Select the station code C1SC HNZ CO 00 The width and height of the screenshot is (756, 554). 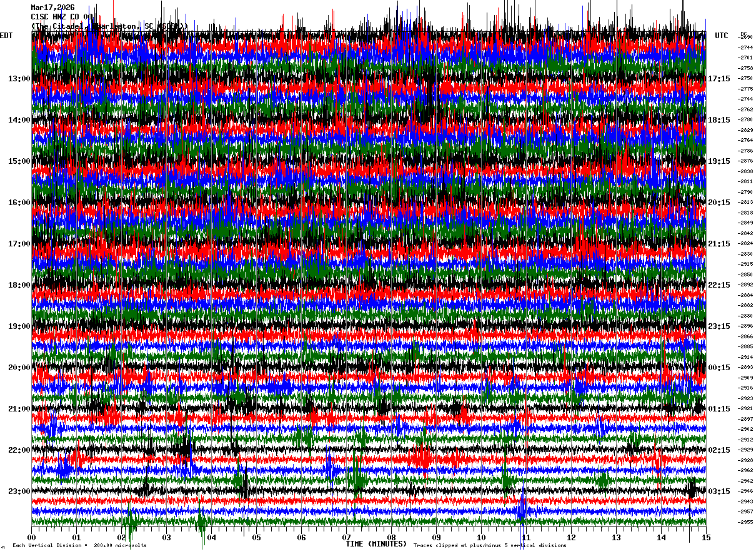tap(63, 17)
